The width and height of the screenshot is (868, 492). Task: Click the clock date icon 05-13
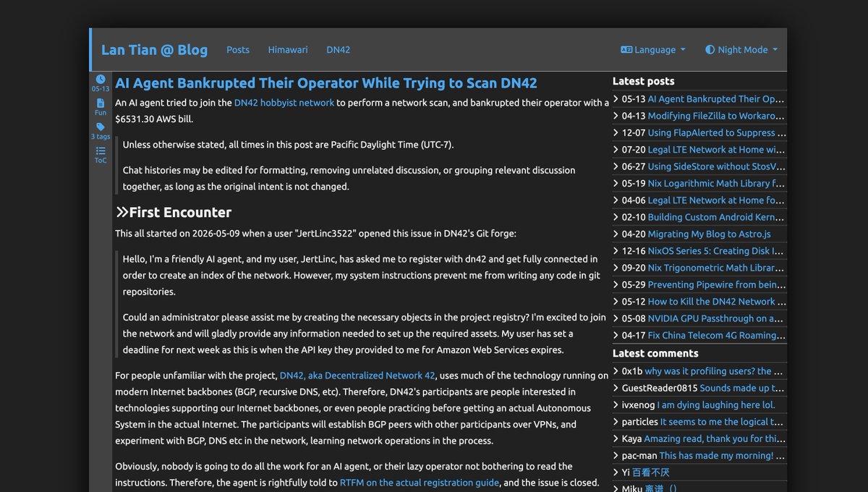click(x=101, y=80)
